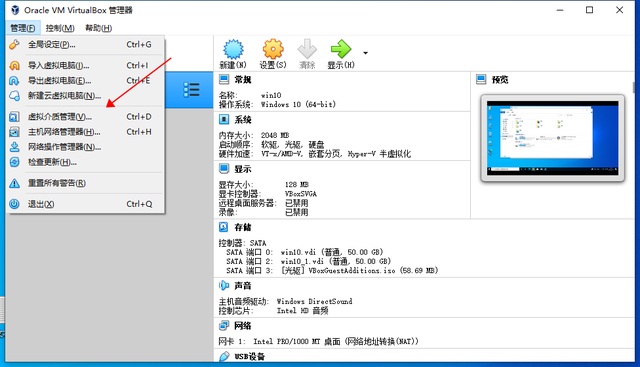The width and height of the screenshot is (640, 367).
Task: Click the 预览 panel monitor icon
Action: pyautogui.click(x=481, y=79)
